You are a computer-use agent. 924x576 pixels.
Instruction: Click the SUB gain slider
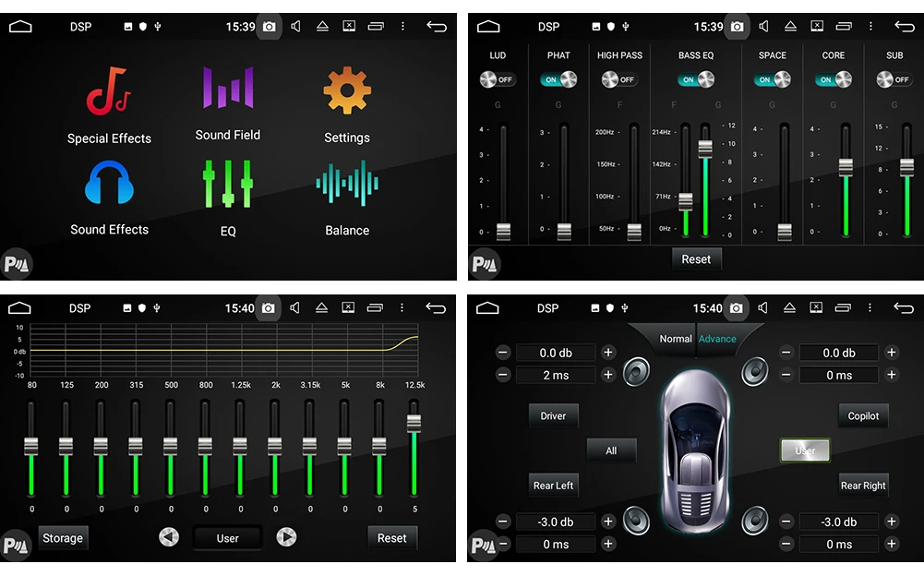[x=906, y=180]
